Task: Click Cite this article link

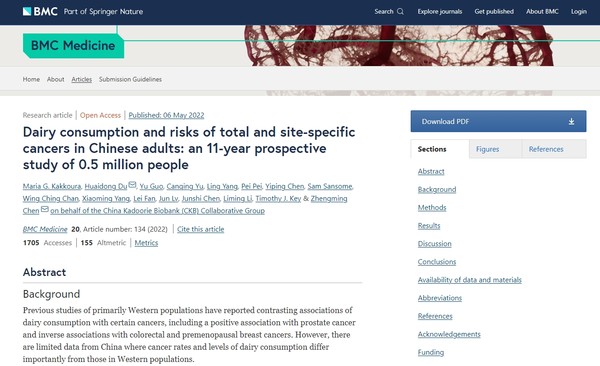Action: point(201,229)
